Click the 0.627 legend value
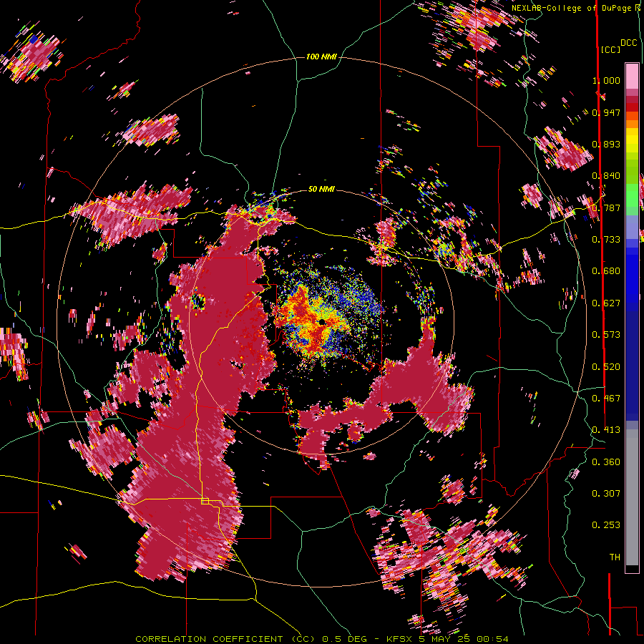The width and height of the screenshot is (644, 644). 606,303
